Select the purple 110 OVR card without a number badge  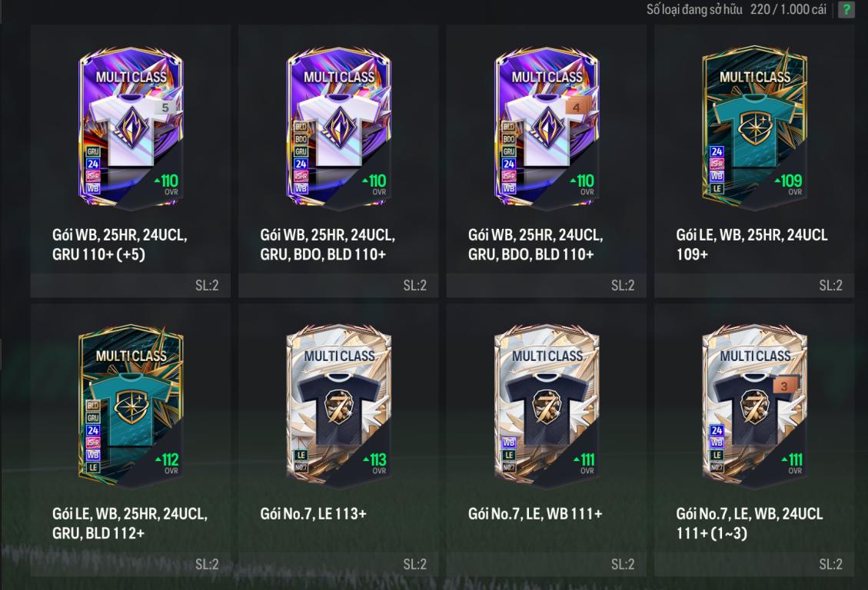[x=339, y=128]
